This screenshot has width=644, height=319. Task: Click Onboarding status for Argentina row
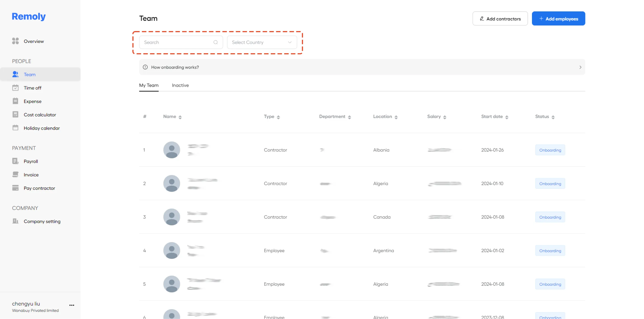550,251
